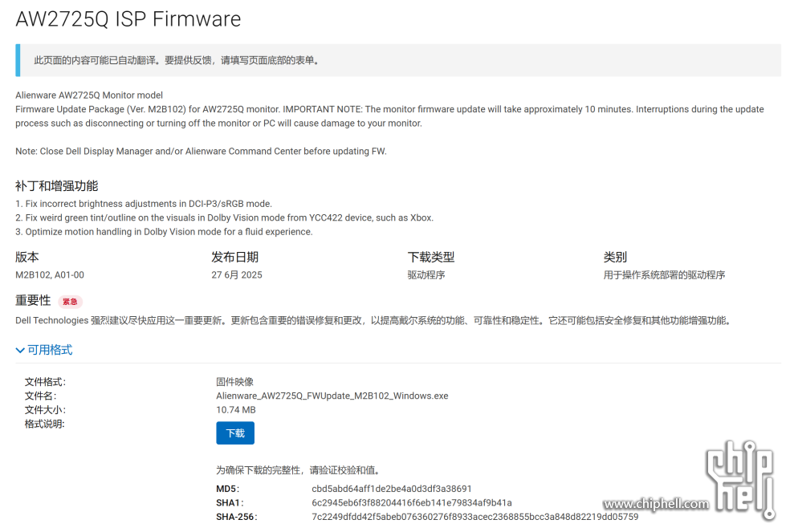Screen dimensions: 786x532
Task: Click the version value M2B102, A01-00
Action: tap(50, 275)
